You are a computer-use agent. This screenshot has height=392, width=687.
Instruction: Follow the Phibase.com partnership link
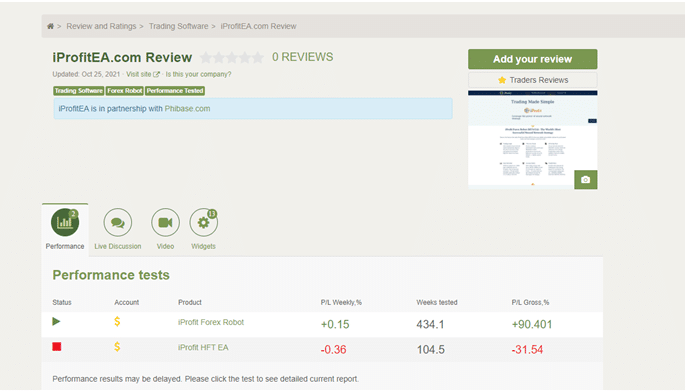tap(187, 109)
